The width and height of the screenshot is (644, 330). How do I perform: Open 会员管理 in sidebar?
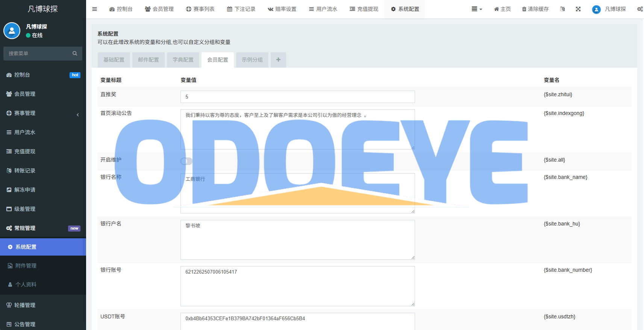pyautogui.click(x=43, y=94)
